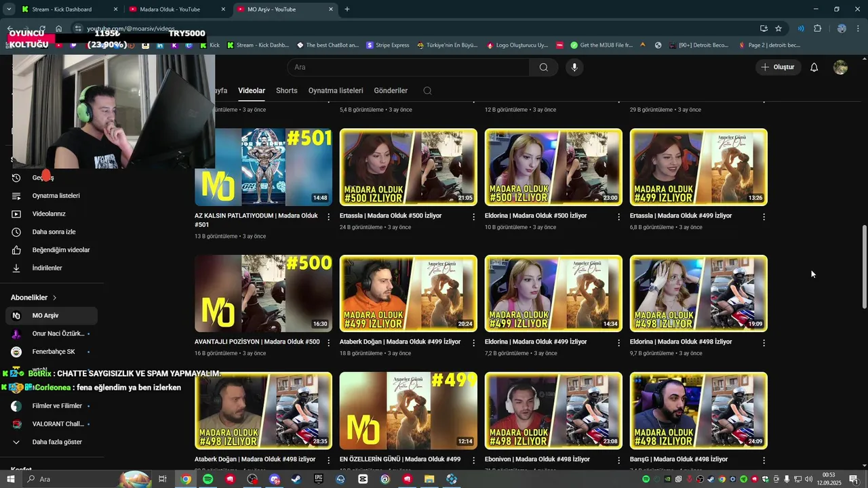Open VALORANT Chall... subscription channel
The image size is (868, 488).
(52, 424)
